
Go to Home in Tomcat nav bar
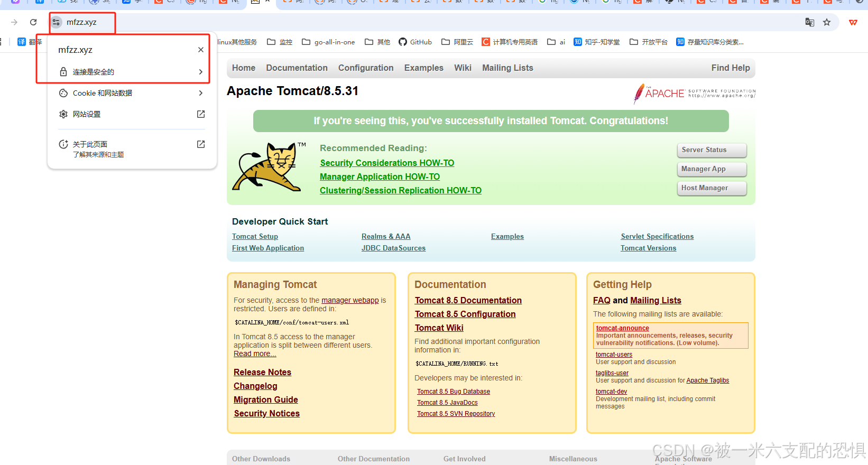(244, 68)
